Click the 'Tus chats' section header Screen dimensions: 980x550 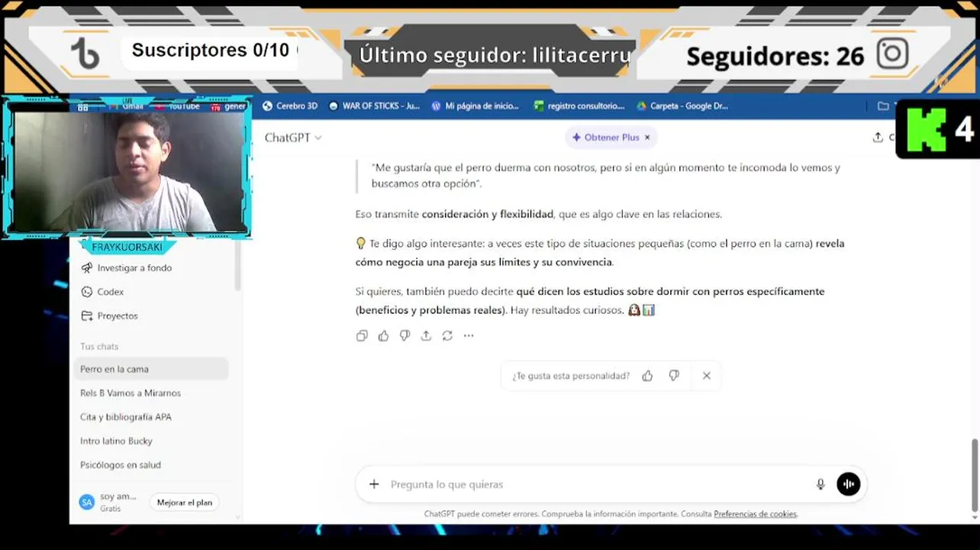click(x=99, y=347)
